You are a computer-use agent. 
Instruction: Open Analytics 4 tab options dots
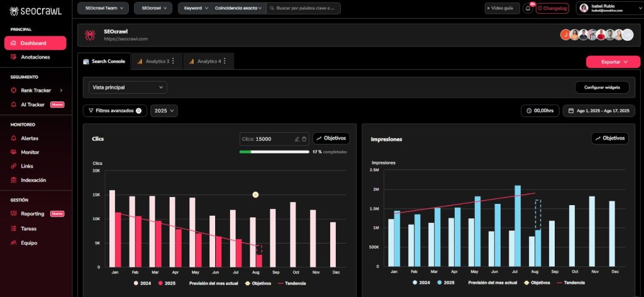(x=225, y=61)
